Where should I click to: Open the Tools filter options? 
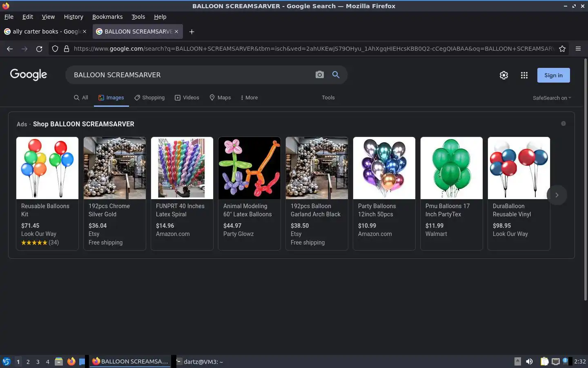328,98
